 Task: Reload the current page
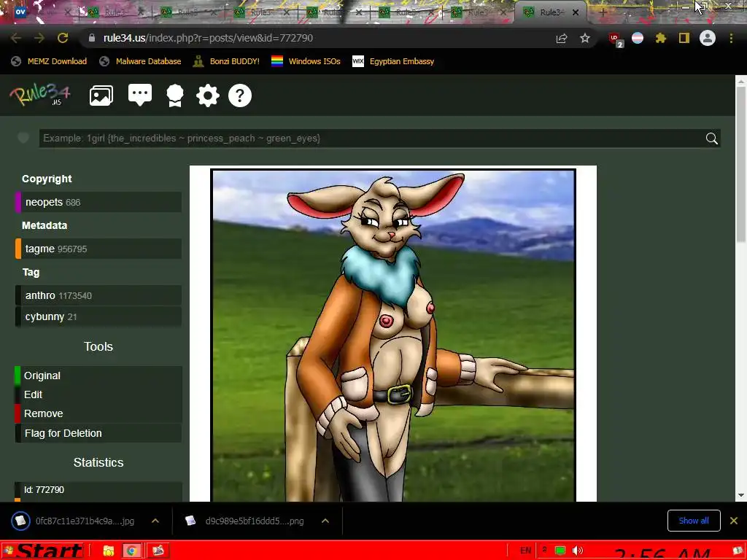(63, 38)
